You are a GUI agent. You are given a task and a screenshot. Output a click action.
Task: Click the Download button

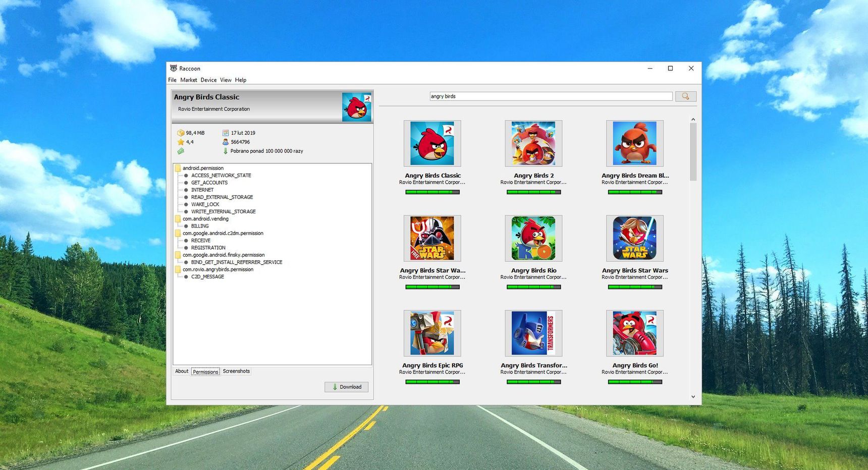(346, 387)
